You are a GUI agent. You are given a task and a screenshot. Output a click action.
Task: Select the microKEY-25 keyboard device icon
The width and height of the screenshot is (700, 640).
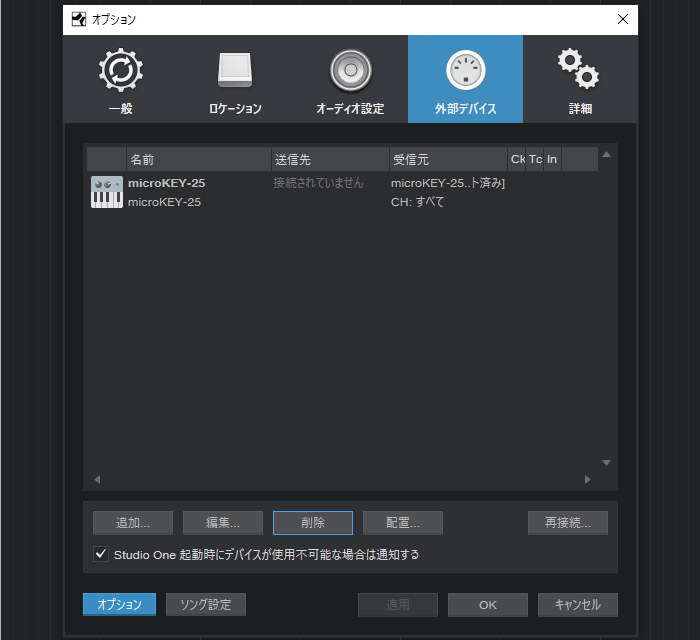[x=107, y=193]
